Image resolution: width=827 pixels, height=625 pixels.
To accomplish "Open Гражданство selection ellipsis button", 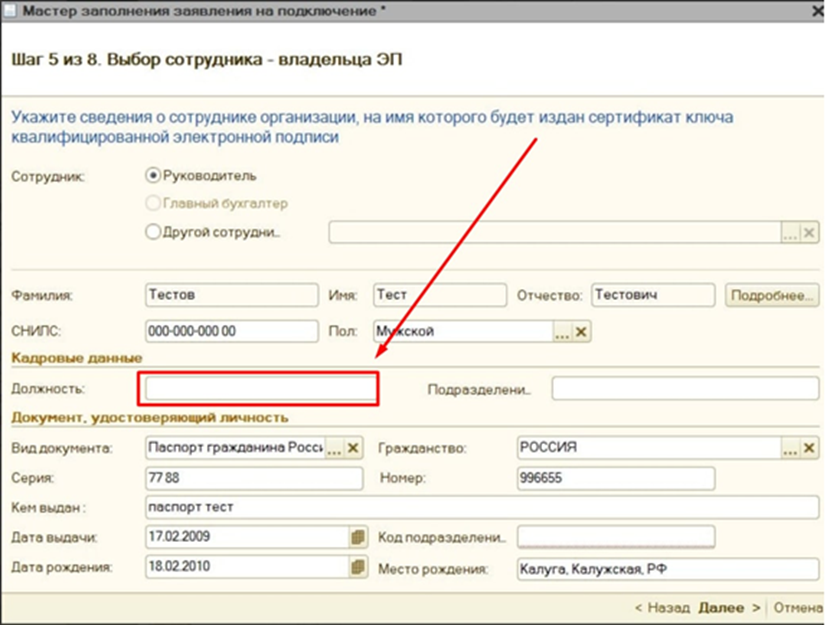I will pyautogui.click(x=791, y=448).
